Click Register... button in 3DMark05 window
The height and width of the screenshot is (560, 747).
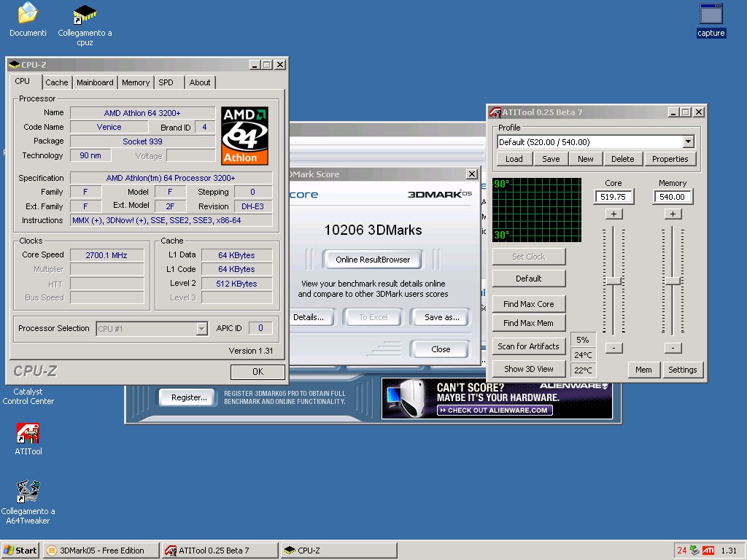pos(189,397)
